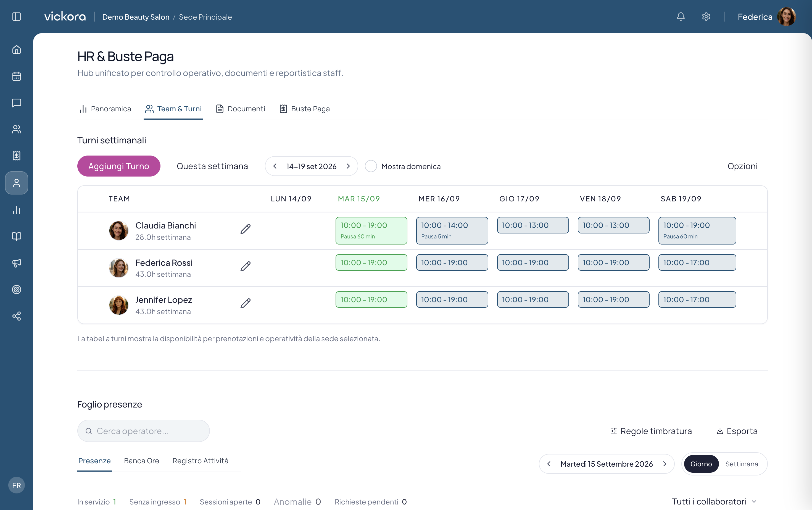Click Esporta export link
This screenshot has width=812, height=510.
(x=737, y=431)
